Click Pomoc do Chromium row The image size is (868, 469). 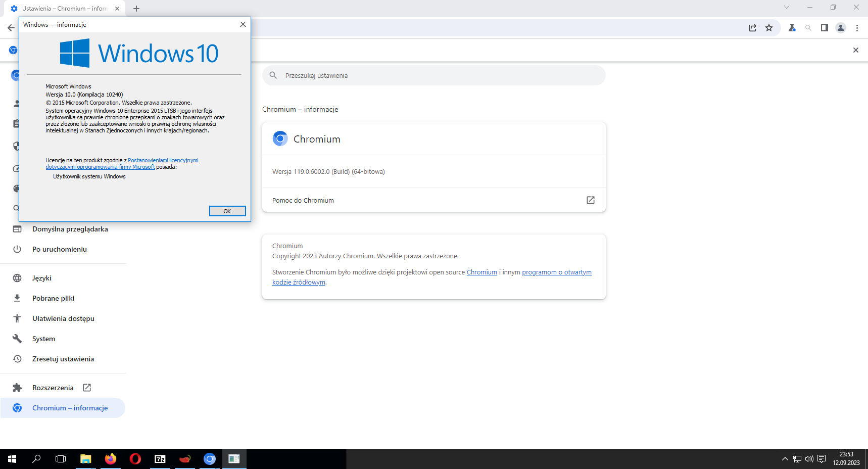click(433, 200)
